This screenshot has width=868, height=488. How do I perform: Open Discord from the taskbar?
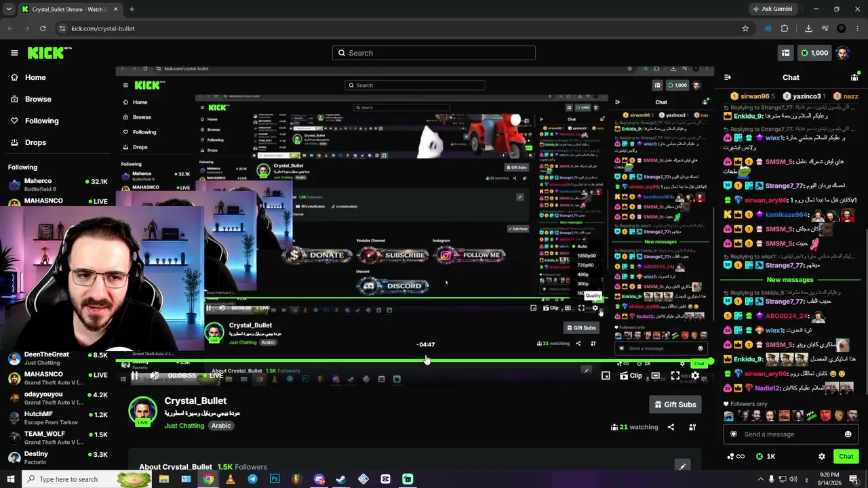[x=319, y=479]
